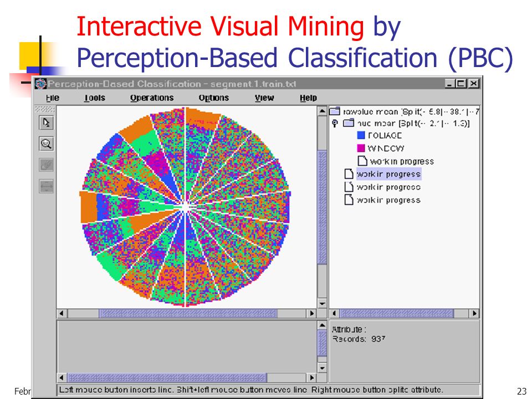Click the magenta WINDOW color swatch

point(361,148)
